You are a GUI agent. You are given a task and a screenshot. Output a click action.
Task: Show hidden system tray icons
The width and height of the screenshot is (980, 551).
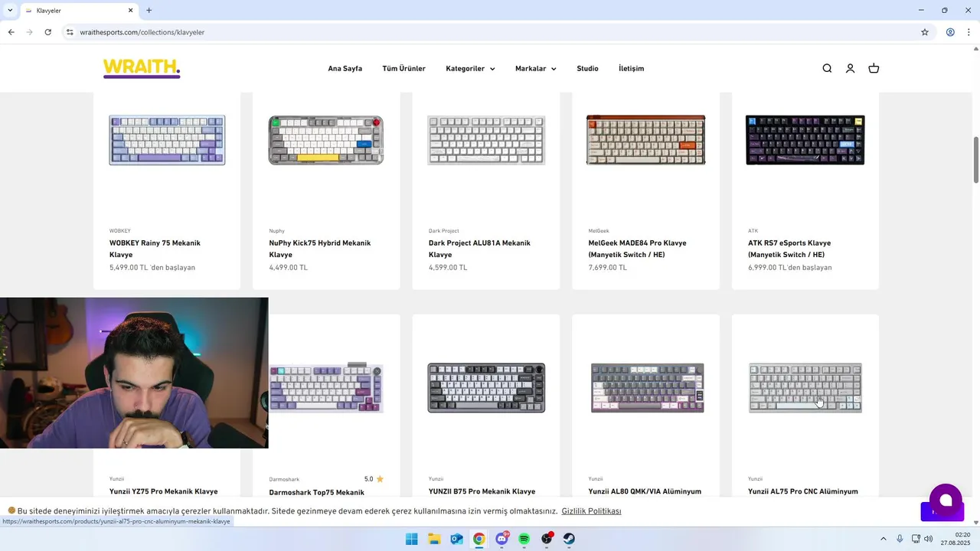[x=883, y=539]
